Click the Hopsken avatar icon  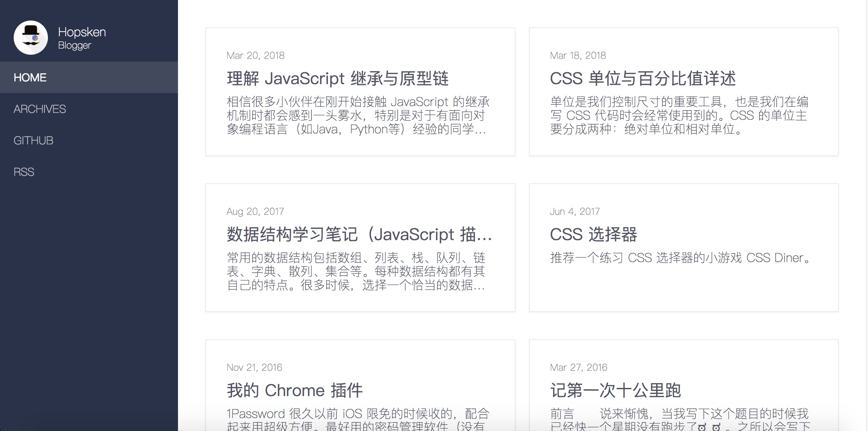(31, 38)
